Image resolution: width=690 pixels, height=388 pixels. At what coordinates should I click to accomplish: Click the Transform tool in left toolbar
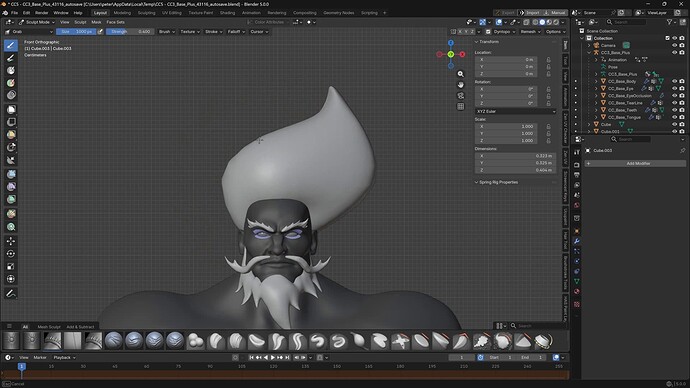(x=11, y=279)
